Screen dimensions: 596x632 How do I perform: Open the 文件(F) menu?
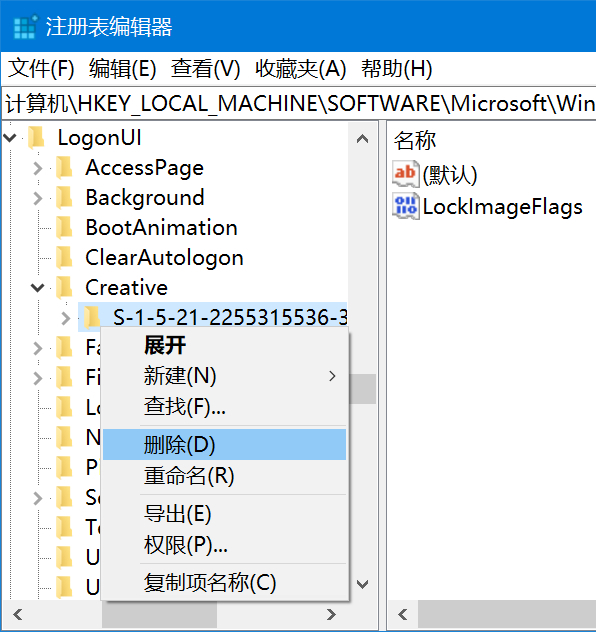42,69
